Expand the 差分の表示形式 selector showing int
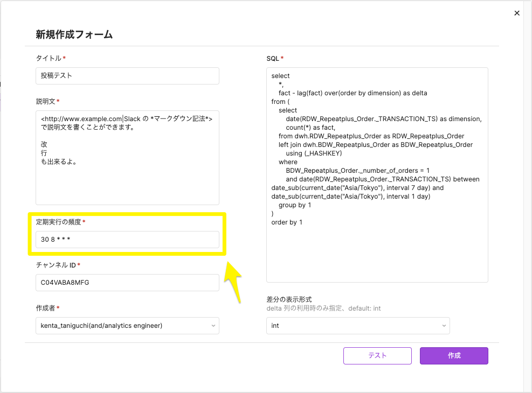The image size is (532, 393). pos(357,325)
